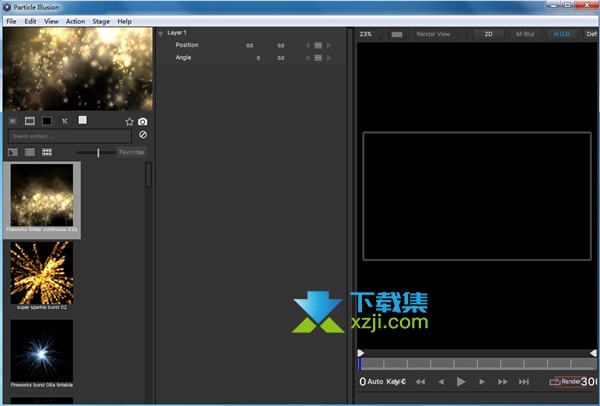
Task: Click the timeline start range marker
Action: pos(360,353)
